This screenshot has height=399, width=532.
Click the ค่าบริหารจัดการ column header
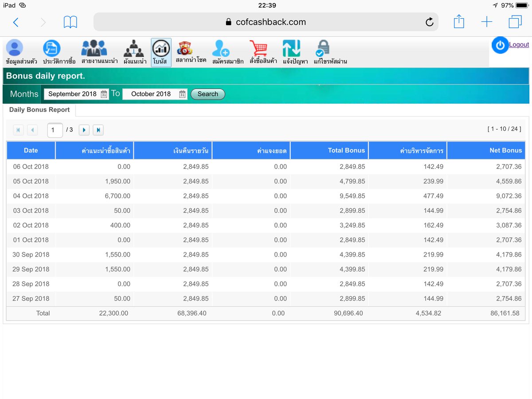[408, 150]
